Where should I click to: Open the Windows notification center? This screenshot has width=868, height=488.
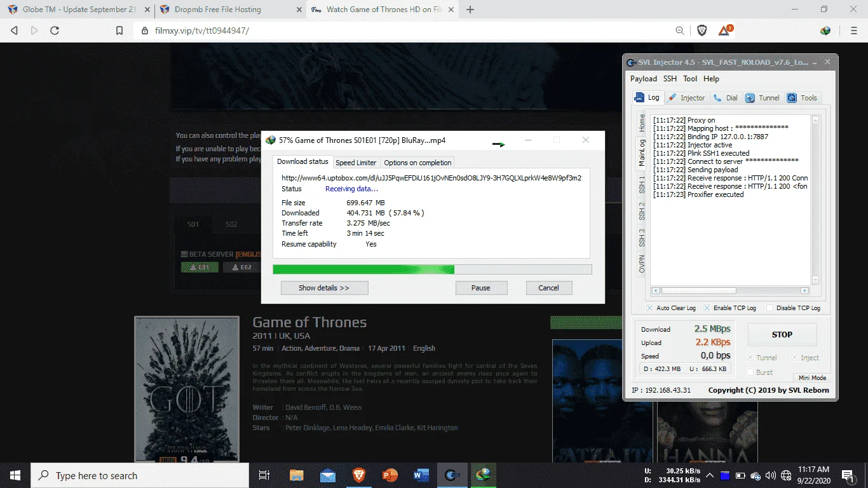(848, 475)
